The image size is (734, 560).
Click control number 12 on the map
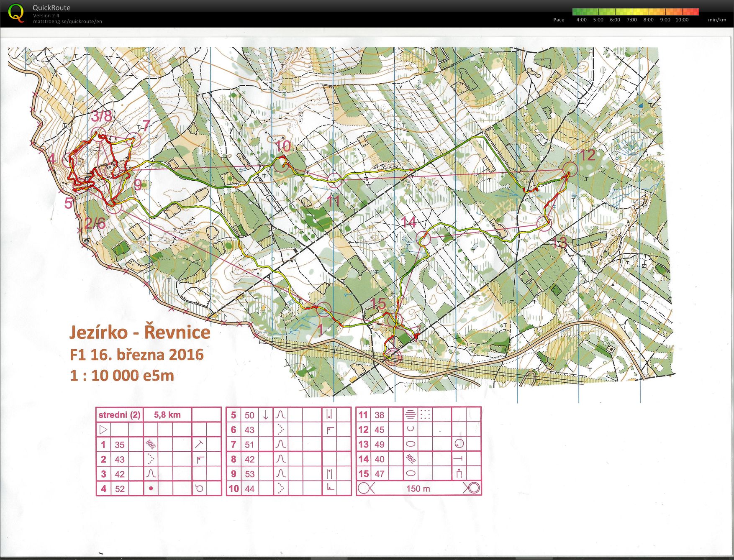587,155
